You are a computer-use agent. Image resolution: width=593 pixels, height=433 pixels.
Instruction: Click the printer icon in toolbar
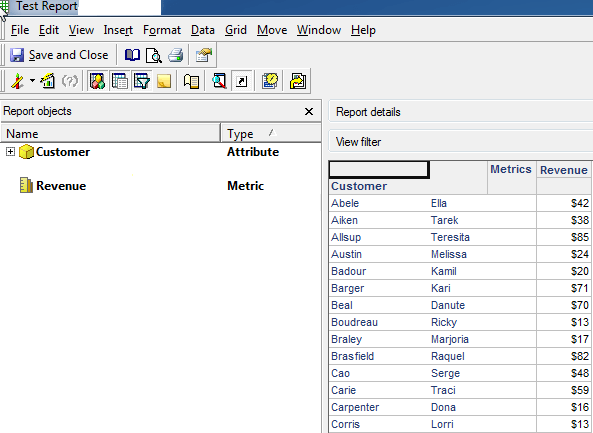click(175, 55)
